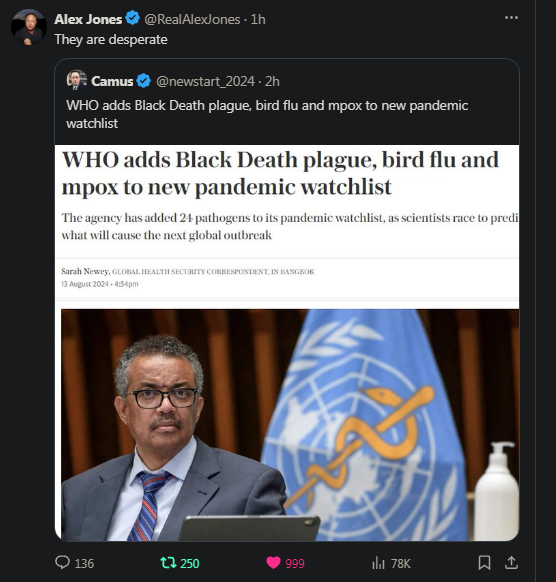The width and height of the screenshot is (556, 582).
Task: Open Alex Jones profile avatar
Action: (x=29, y=27)
